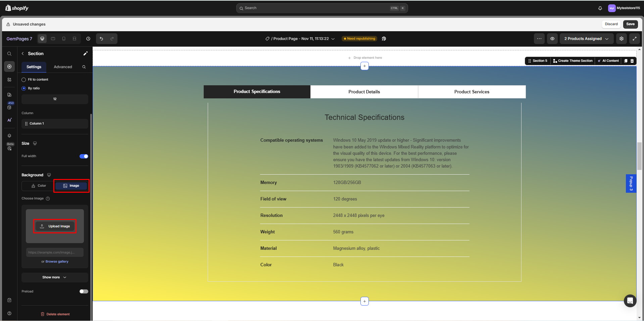Open the editor settings gear icon
Image resolution: width=644 pixels, height=321 pixels.
[621, 39]
